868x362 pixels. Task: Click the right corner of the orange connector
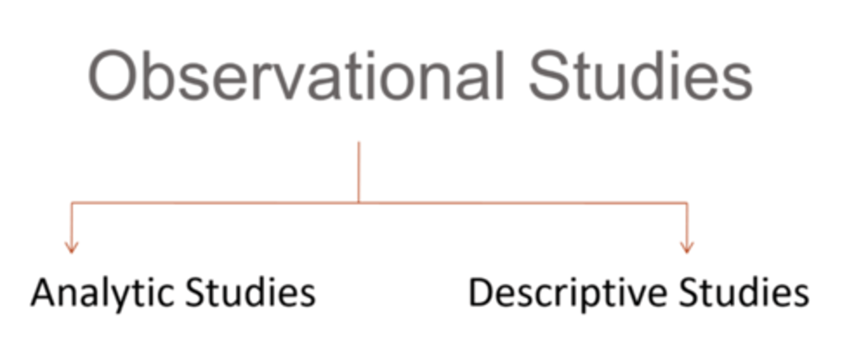pos(687,203)
